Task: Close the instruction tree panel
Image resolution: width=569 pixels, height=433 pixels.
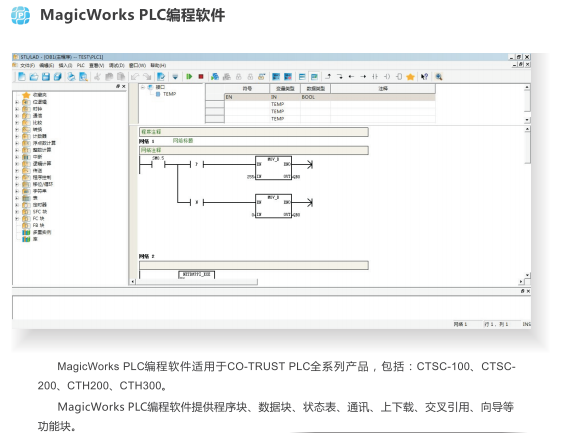Action: click(124, 86)
